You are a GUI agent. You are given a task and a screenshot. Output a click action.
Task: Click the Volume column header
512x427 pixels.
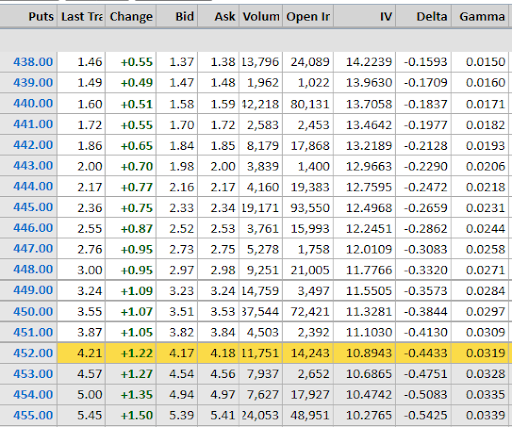point(261,16)
